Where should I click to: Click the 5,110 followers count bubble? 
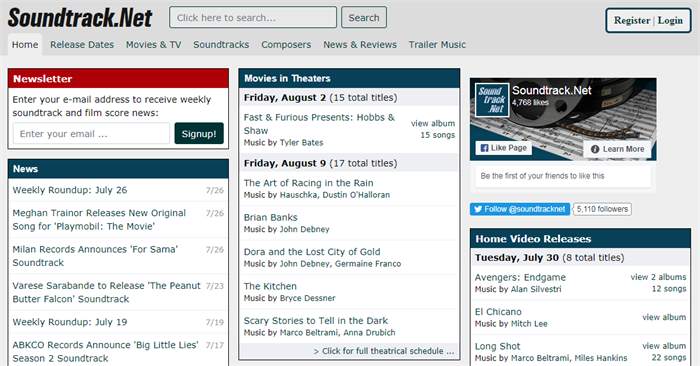(602, 209)
